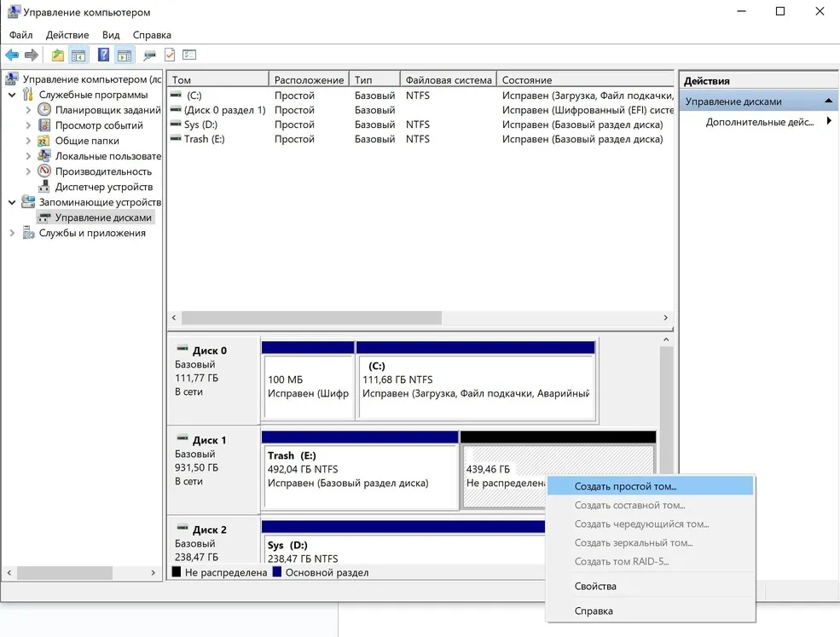Collapse the Управление дисками actions section arrow
This screenshot has height=637, width=840.
(828, 101)
